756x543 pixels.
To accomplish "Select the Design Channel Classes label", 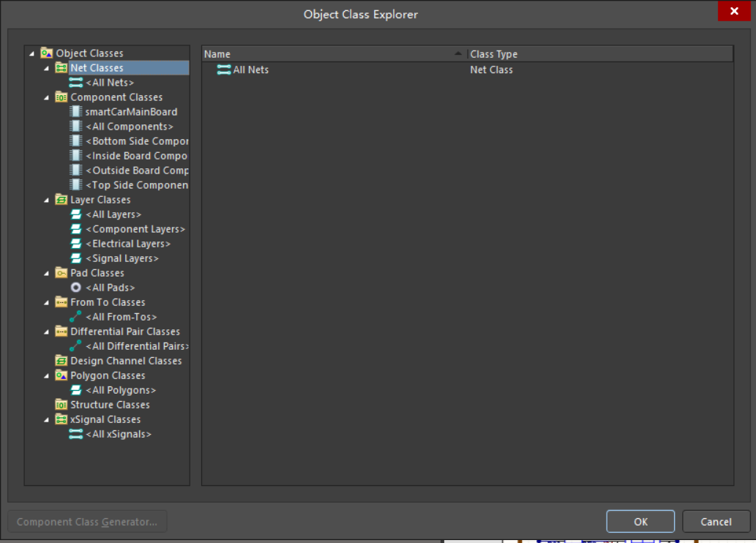I will click(x=126, y=361).
